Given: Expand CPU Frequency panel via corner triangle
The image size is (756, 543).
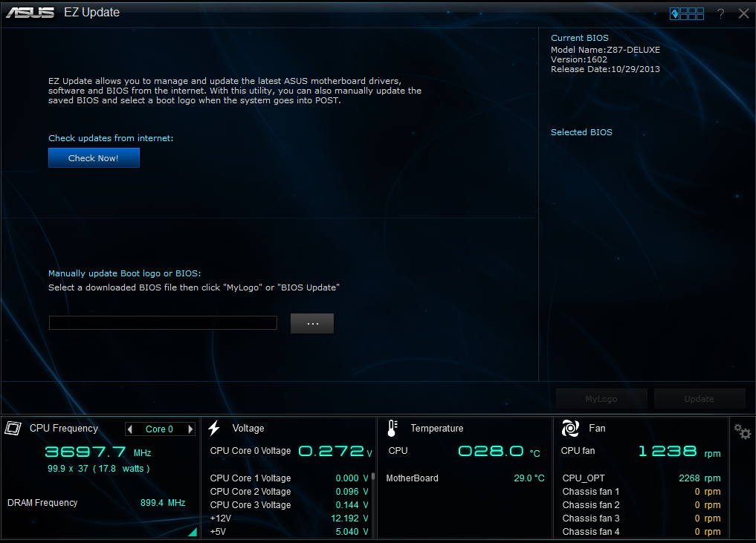Looking at the screenshot, I should tap(192, 531).
